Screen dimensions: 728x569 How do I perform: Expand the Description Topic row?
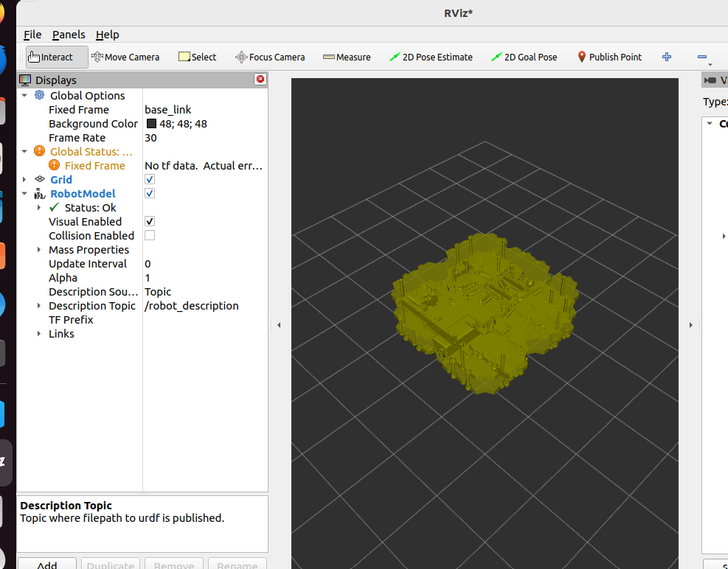(39, 306)
